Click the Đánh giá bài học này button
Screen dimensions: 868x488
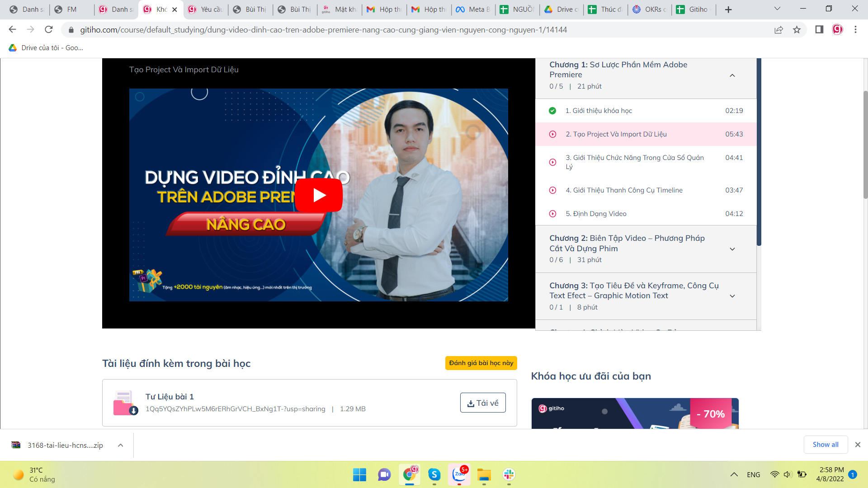(481, 363)
